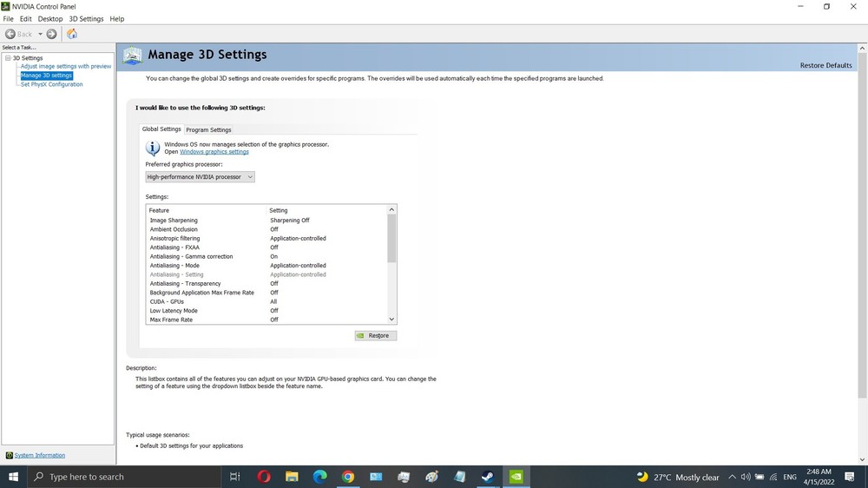
Task: Launch Opera browser from taskbar
Action: 264,477
